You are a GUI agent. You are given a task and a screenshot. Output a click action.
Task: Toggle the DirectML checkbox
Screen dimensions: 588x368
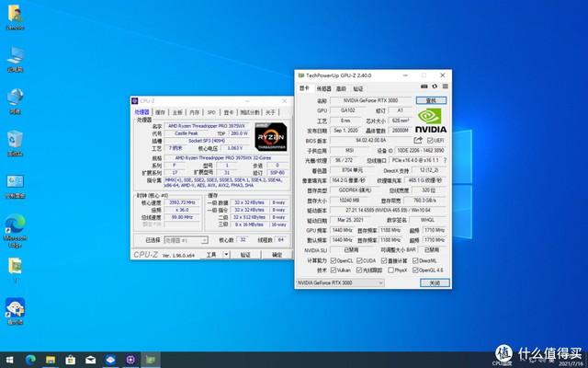[x=415, y=260]
